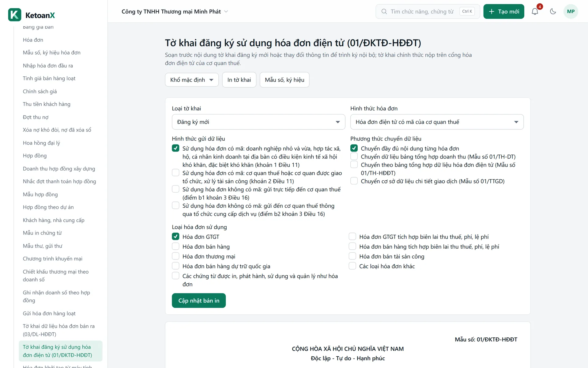Open the Khổ mặc định paper size dropdown

(x=192, y=80)
